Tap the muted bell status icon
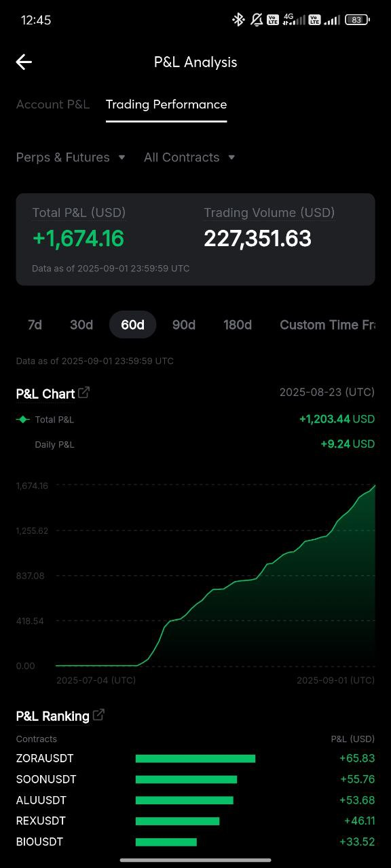391x868 pixels. (x=257, y=20)
